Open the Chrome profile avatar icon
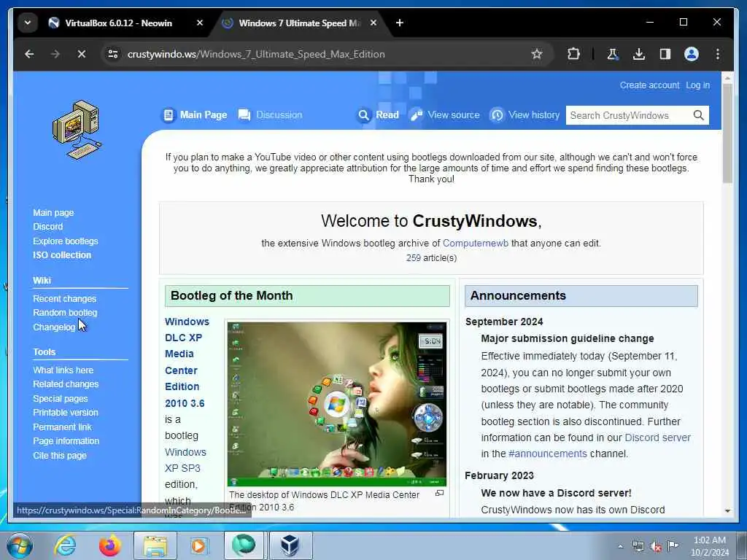The width and height of the screenshot is (747, 560). 692,54
